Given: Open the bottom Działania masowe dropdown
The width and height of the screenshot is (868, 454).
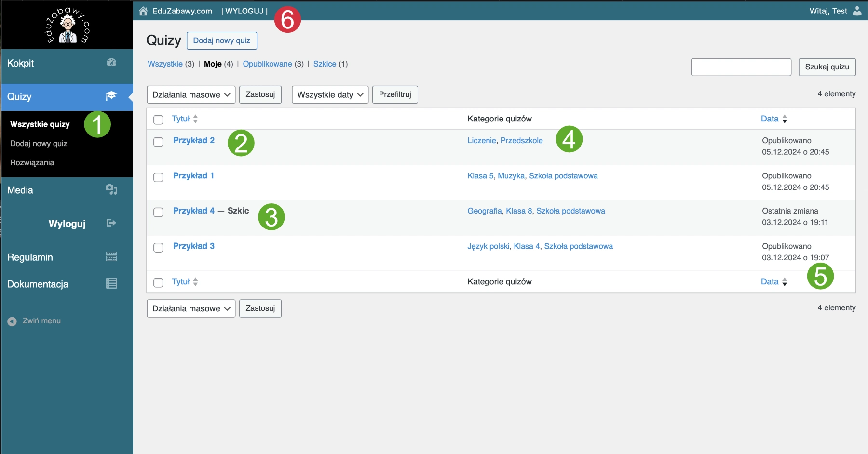Looking at the screenshot, I should click(x=191, y=308).
